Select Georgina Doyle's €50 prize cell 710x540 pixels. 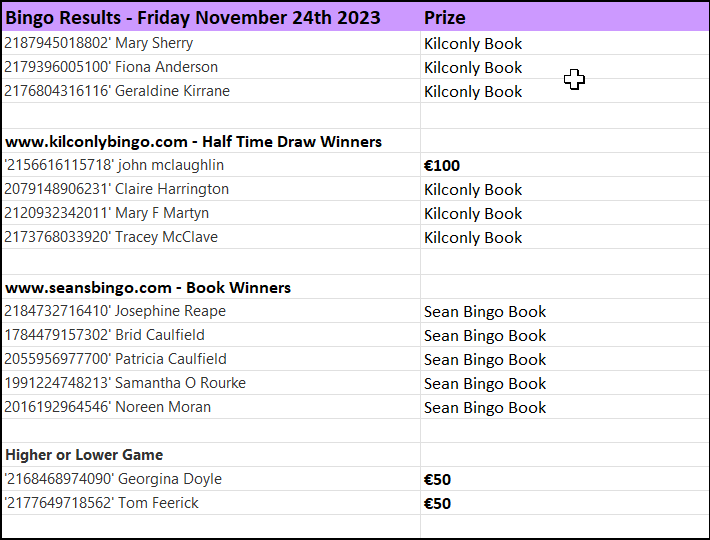click(565, 479)
